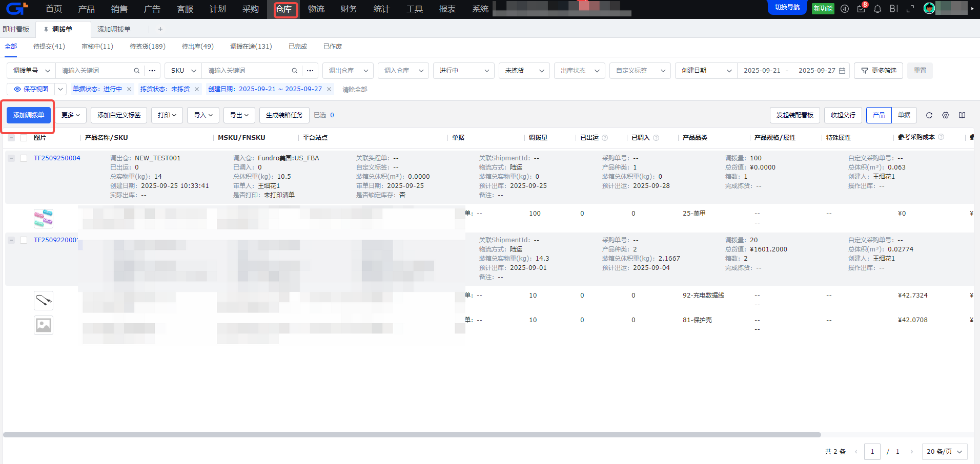
Task: Click the G logo icon
Action: pos(17,8)
